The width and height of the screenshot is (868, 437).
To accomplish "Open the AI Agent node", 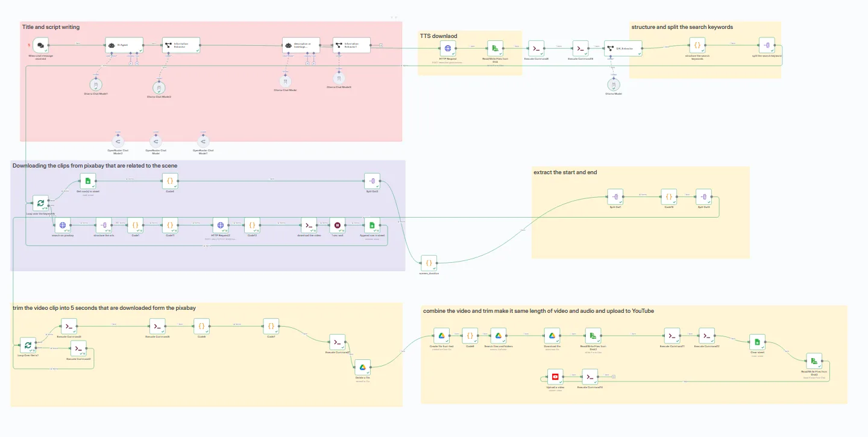I will [124, 45].
